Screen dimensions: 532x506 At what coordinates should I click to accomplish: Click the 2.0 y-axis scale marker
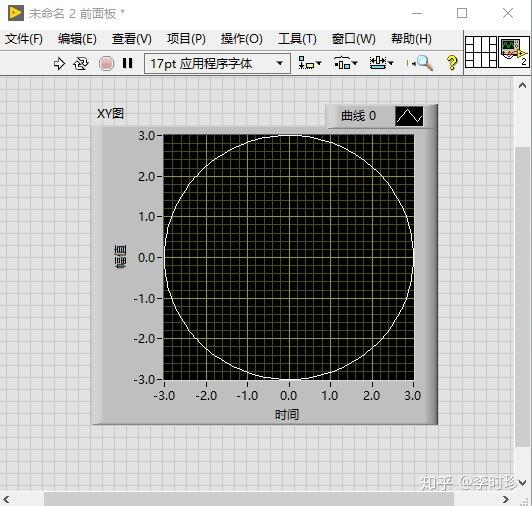pyautogui.click(x=147, y=176)
